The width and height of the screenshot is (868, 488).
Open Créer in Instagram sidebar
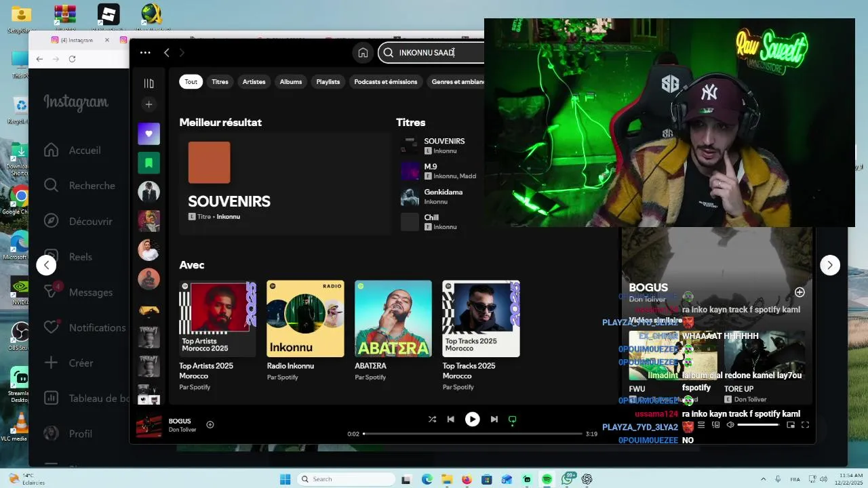[68, 363]
